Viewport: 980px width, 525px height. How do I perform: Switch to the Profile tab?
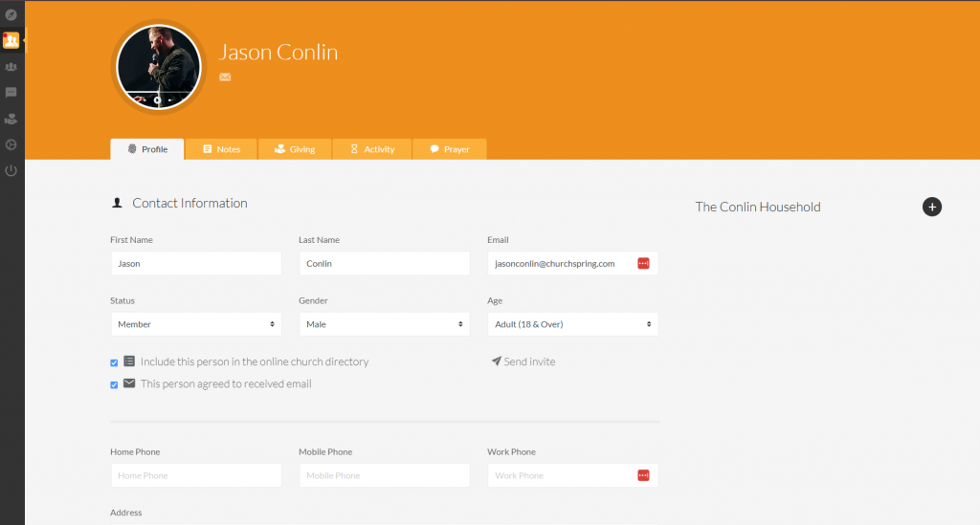(147, 149)
